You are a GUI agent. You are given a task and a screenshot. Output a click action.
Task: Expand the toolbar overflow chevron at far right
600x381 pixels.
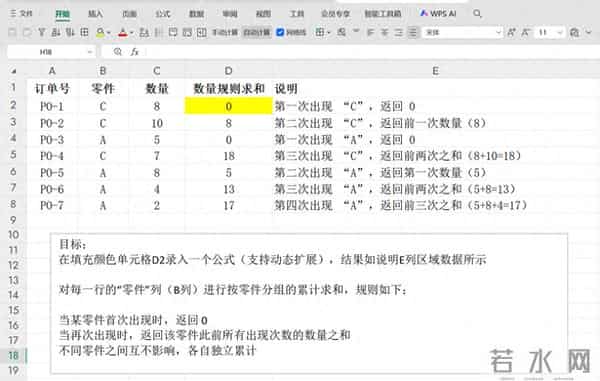(x=589, y=33)
